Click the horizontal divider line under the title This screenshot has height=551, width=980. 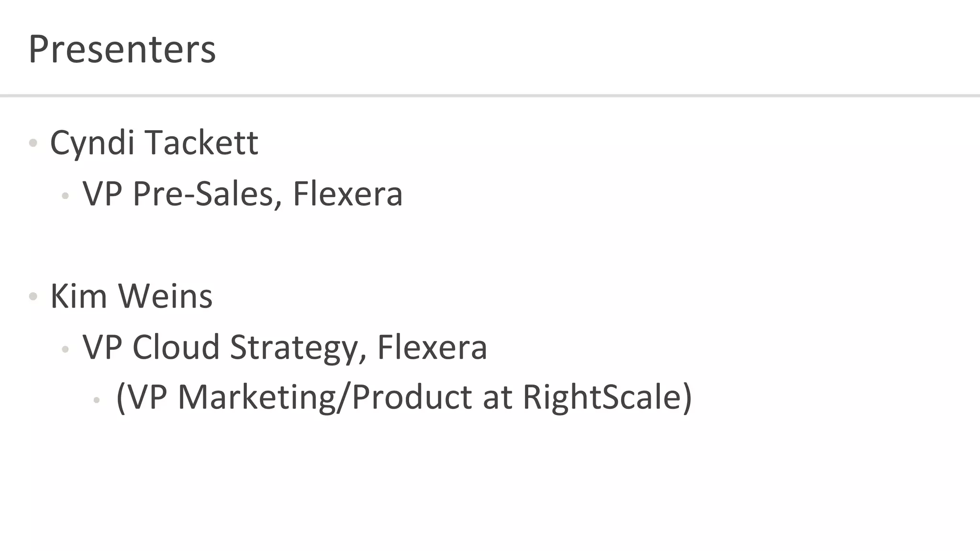490,96
